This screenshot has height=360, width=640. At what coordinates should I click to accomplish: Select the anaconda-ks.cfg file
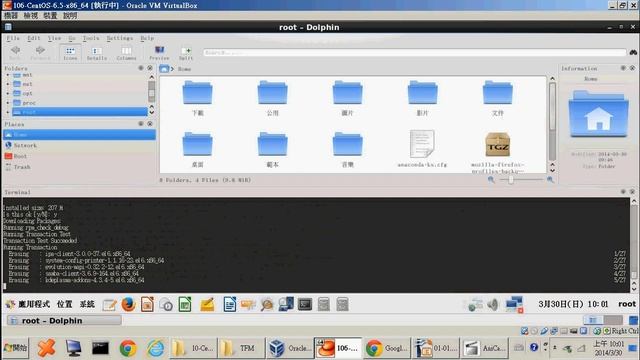pyautogui.click(x=422, y=149)
